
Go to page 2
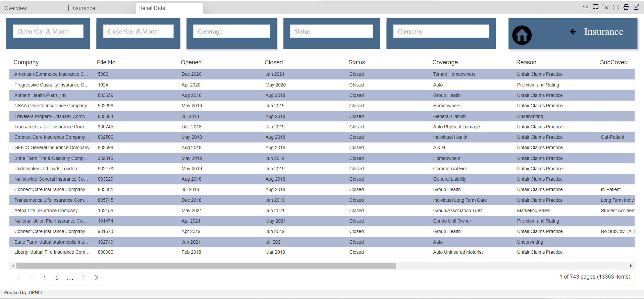click(x=57, y=278)
